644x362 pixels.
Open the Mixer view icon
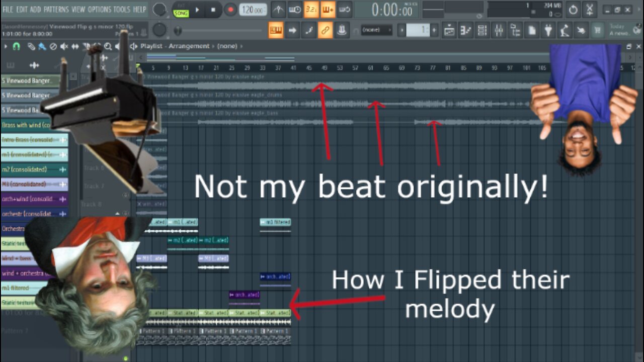click(499, 30)
